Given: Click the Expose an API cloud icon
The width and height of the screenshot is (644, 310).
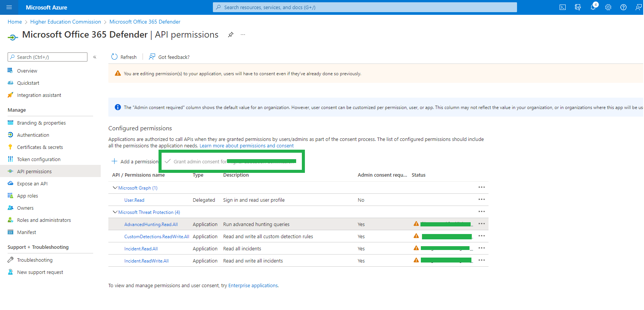Looking at the screenshot, I should tap(10, 183).
